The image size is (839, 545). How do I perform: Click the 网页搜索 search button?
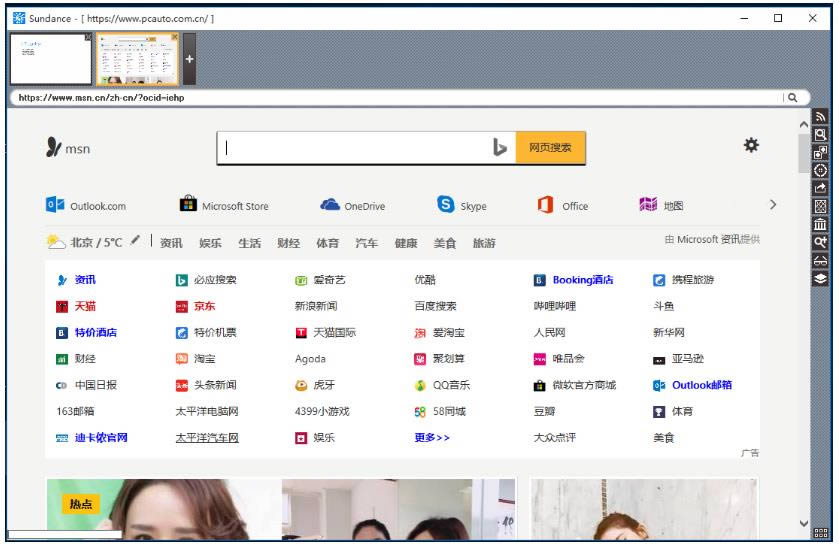pos(550,148)
